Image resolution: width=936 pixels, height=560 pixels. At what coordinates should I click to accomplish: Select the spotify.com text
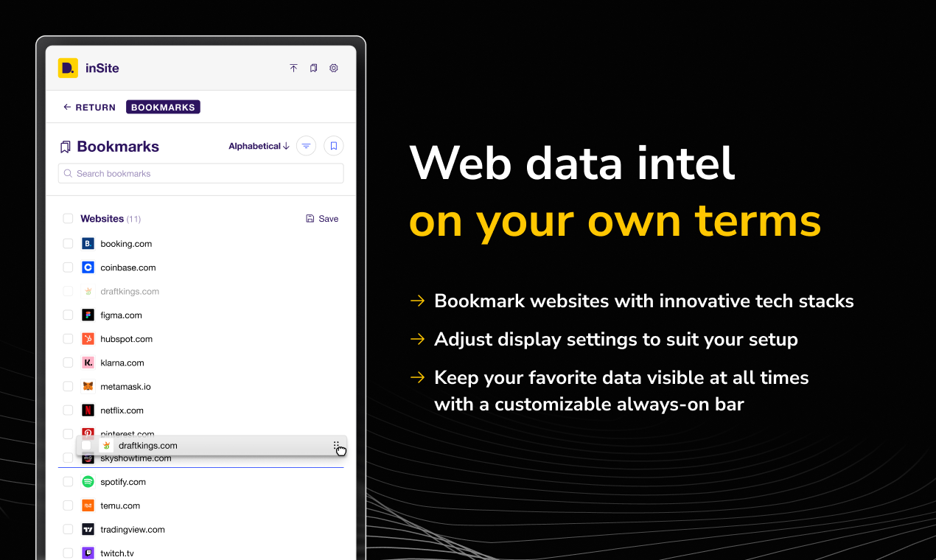(123, 482)
